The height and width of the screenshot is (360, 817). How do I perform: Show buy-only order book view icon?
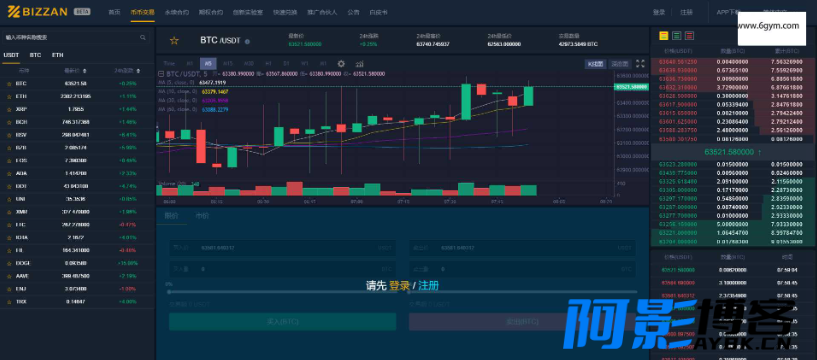[x=676, y=36]
